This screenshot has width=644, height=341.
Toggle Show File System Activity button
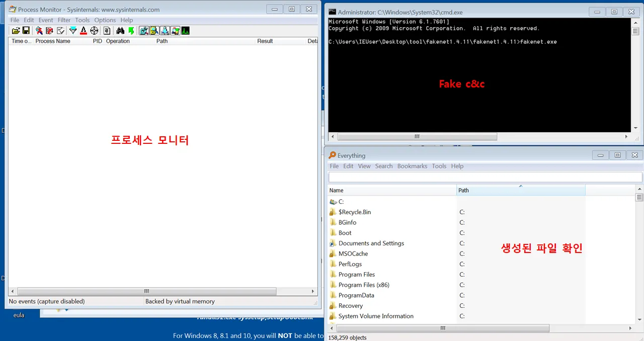pyautogui.click(x=154, y=31)
